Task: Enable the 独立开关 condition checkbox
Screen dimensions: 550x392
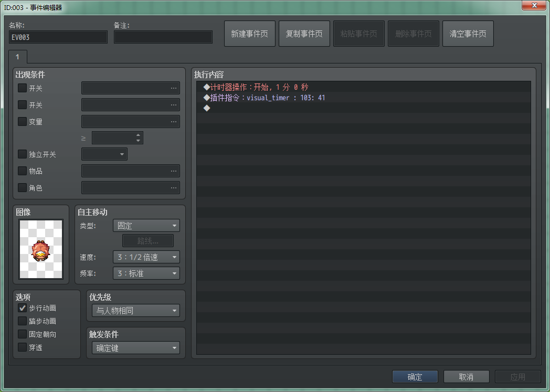Action: (22, 154)
